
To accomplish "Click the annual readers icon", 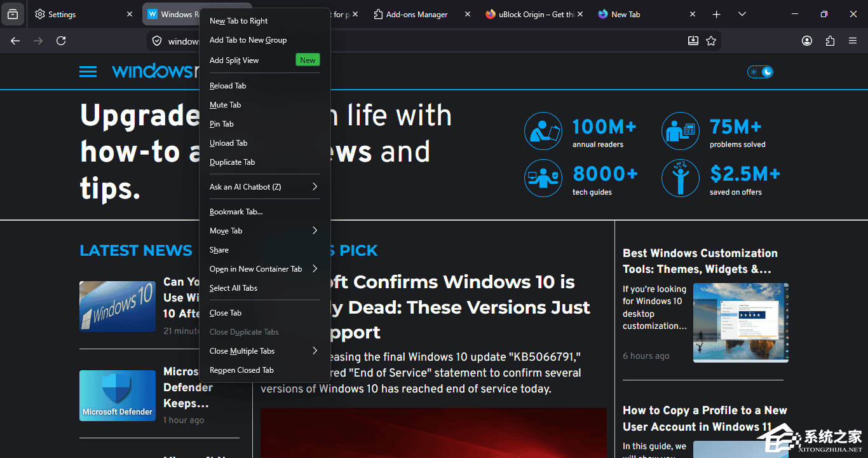I will 543,131.
